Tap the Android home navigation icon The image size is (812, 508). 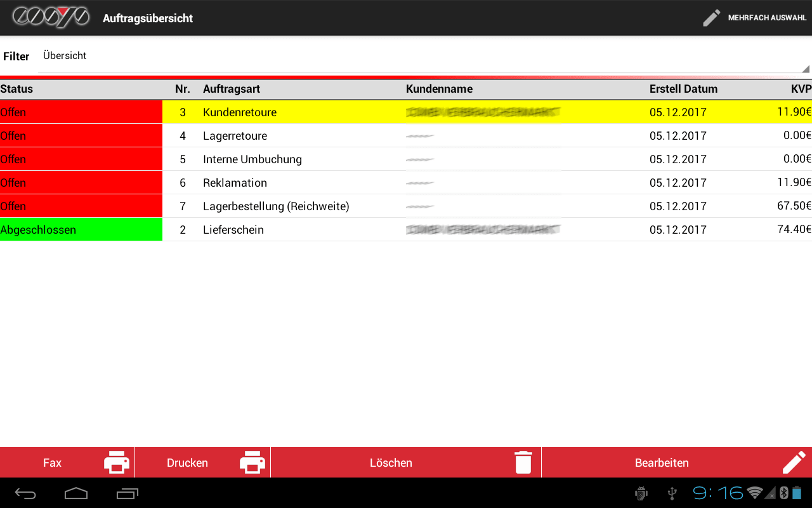click(76, 493)
